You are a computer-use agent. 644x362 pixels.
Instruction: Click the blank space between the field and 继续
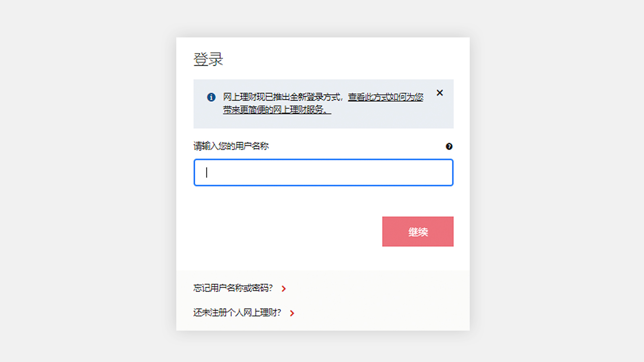click(x=324, y=201)
